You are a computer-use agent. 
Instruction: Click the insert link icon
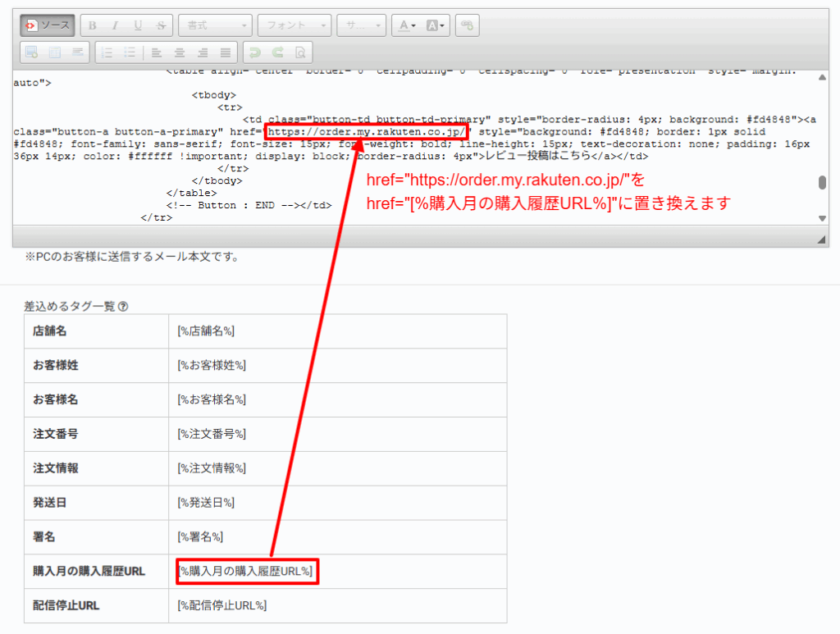(467, 25)
